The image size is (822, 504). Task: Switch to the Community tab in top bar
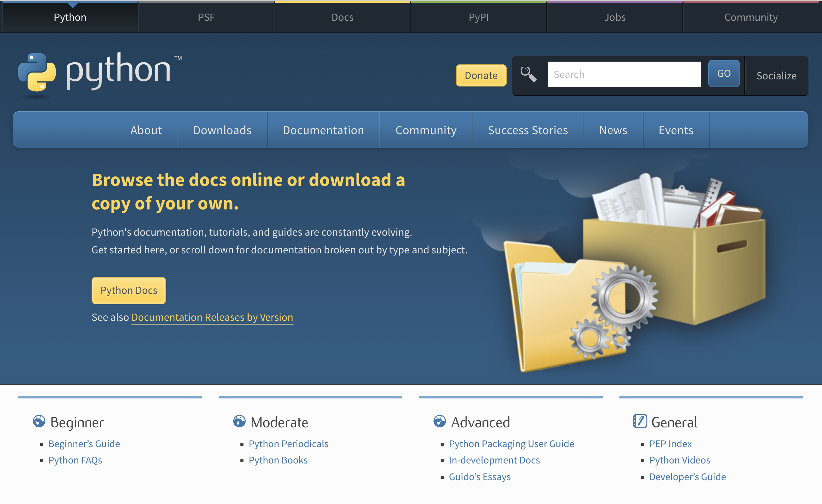tap(751, 17)
